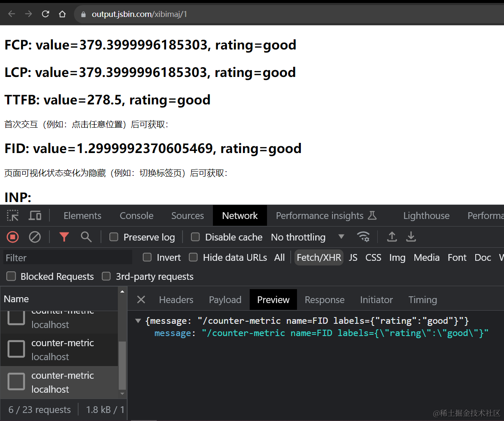Viewport: 504px width, 421px height.
Task: Reload the page in browser
Action: click(x=46, y=14)
